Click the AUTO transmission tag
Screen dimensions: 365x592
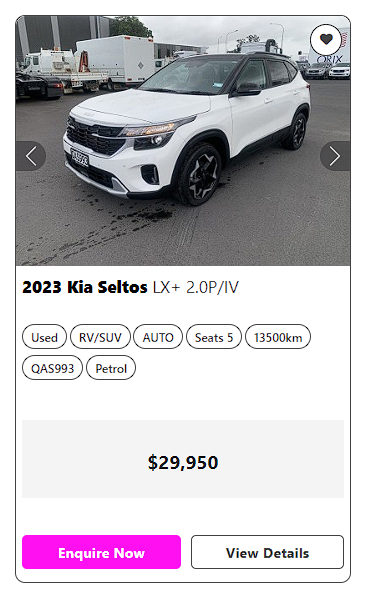[x=158, y=337]
